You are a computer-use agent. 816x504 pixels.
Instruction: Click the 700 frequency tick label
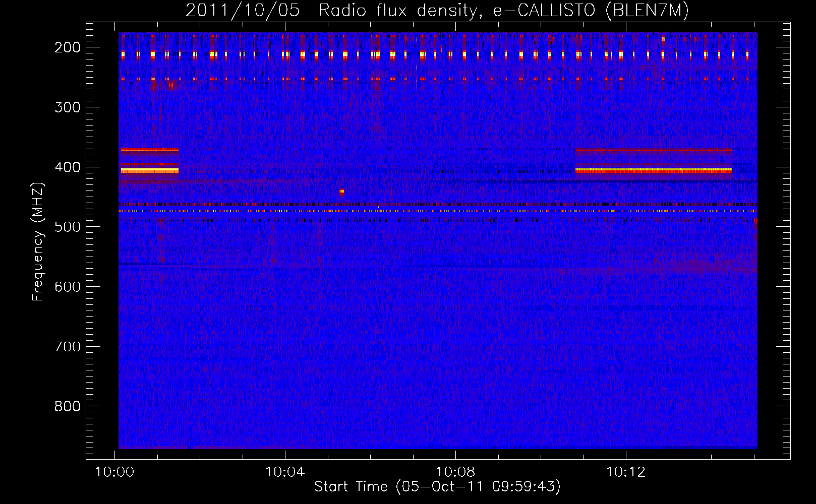[x=68, y=347]
